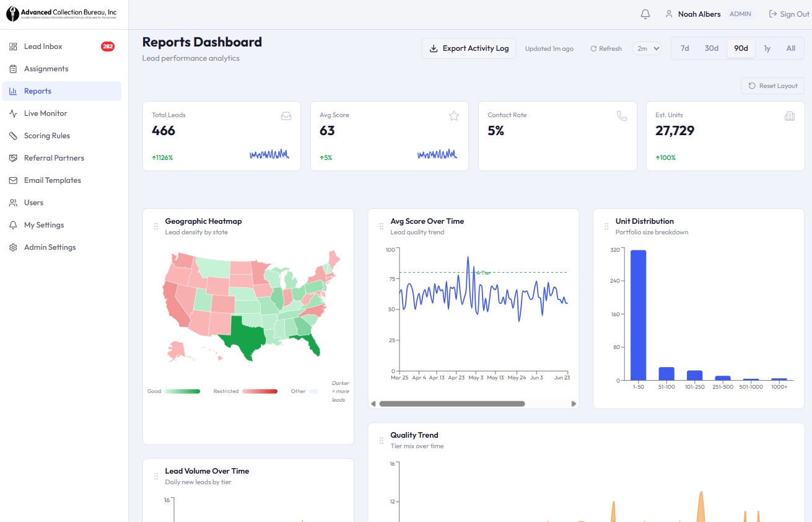The image size is (812, 522).
Task: Click the Noah Albers user name
Action: [699, 14]
